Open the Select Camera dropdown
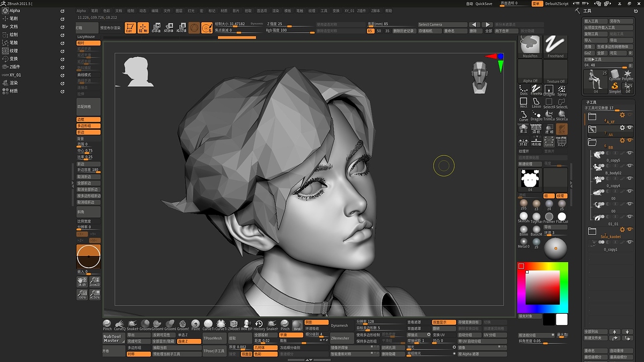Viewport: 644px width, 362px height. [442, 25]
